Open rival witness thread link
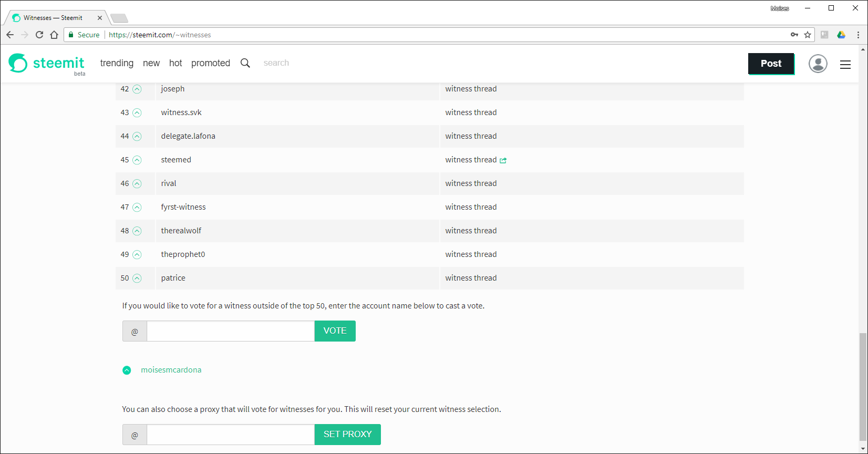This screenshot has height=454, width=868. click(x=471, y=183)
